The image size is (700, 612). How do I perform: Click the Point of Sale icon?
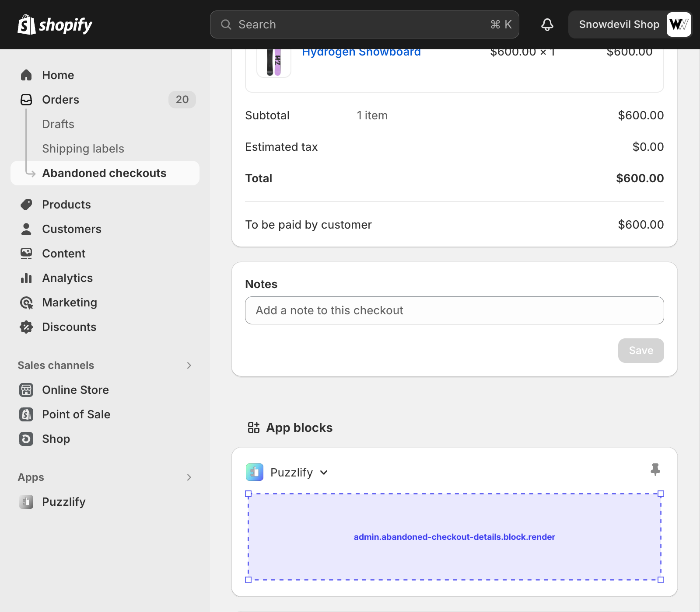point(26,414)
